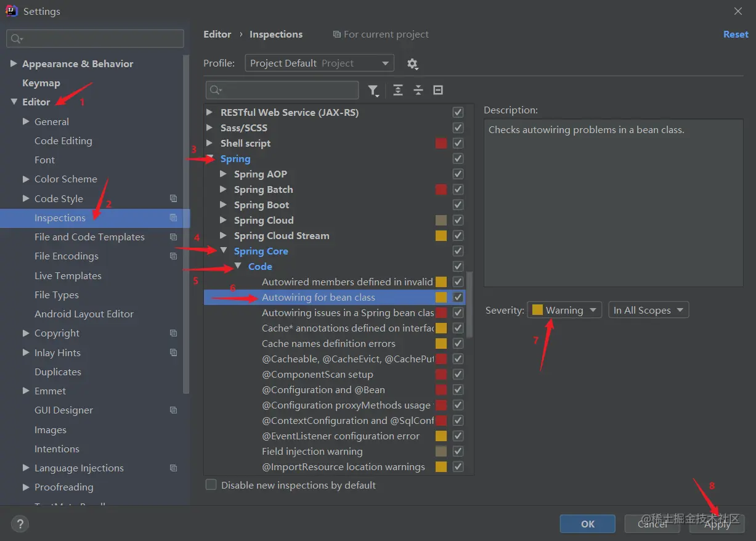Viewport: 756px width, 541px height.
Task: Open the Severity Warning dropdown
Action: (564, 310)
